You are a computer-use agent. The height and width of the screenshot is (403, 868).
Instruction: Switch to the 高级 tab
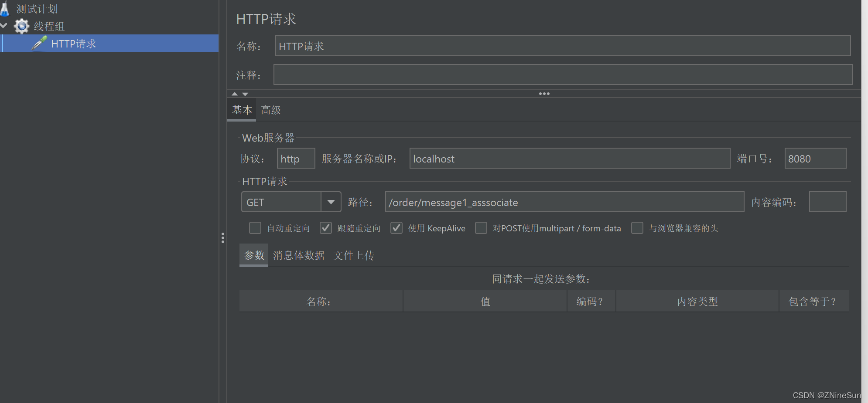(x=271, y=110)
